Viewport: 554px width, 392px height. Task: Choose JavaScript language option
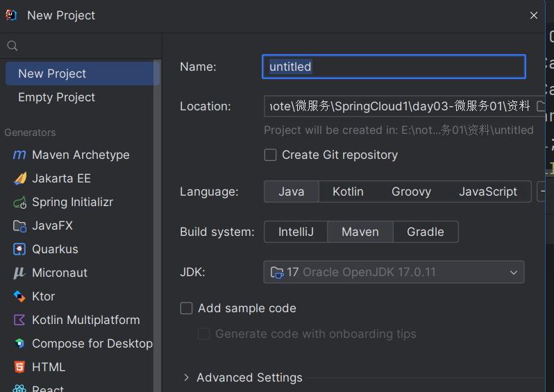[x=488, y=191]
